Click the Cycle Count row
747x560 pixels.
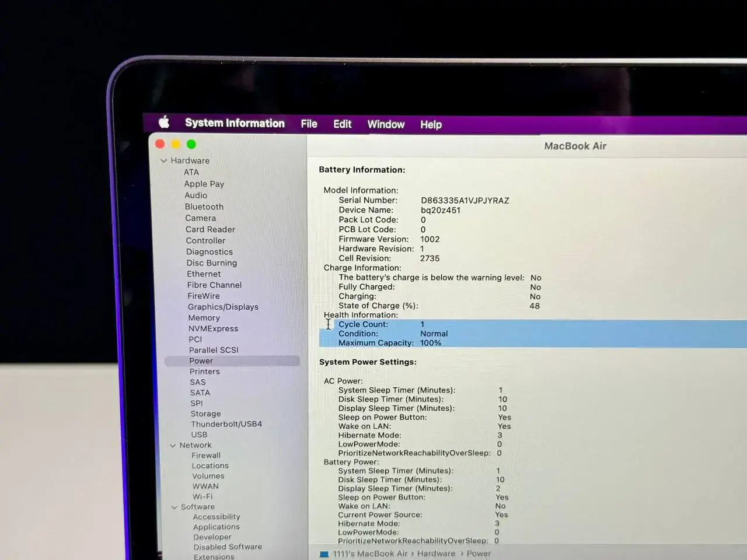coord(533,324)
